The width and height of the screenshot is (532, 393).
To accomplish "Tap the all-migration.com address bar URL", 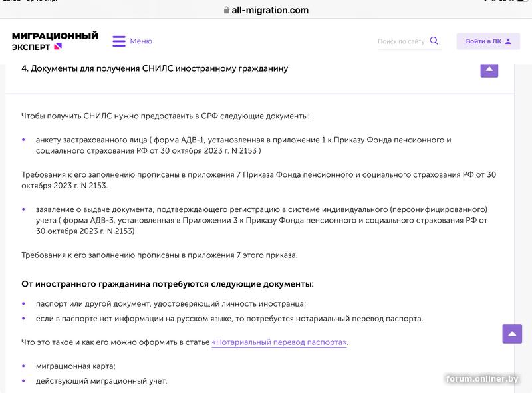I will (270, 10).
